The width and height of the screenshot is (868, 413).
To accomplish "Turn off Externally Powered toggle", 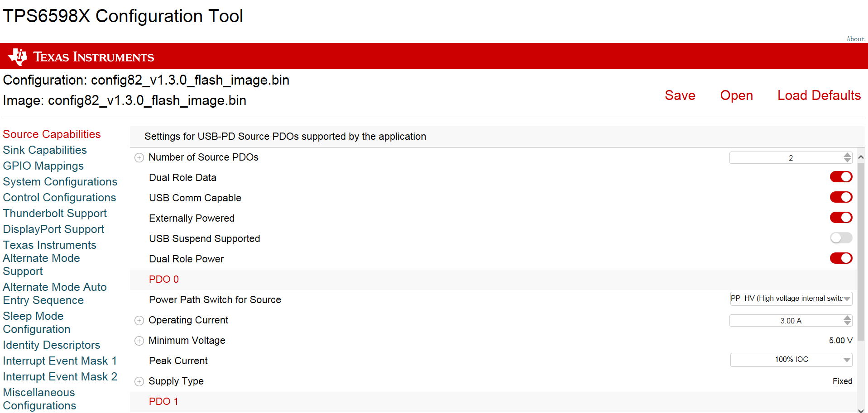I will point(841,218).
